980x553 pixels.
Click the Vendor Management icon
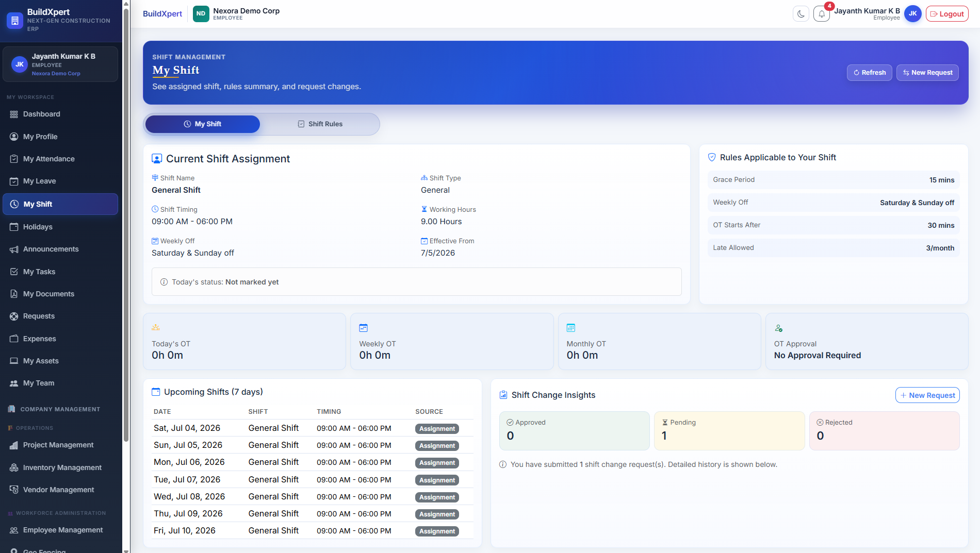(x=14, y=490)
